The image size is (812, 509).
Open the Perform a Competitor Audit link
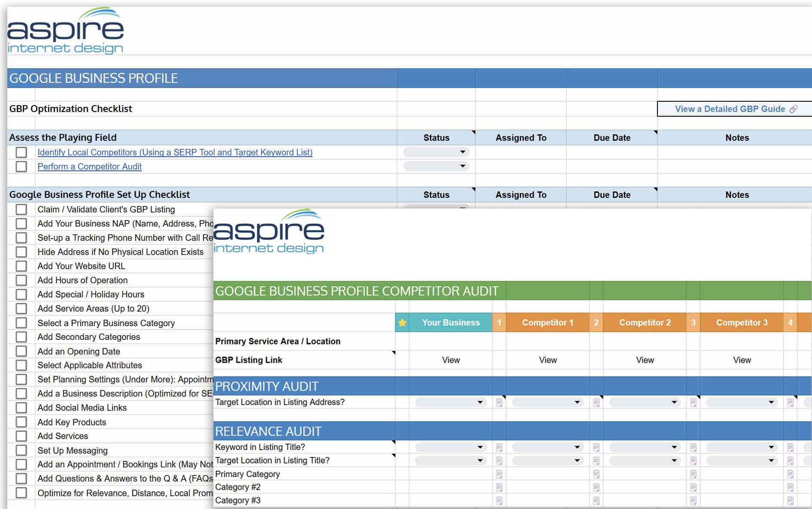pos(89,167)
